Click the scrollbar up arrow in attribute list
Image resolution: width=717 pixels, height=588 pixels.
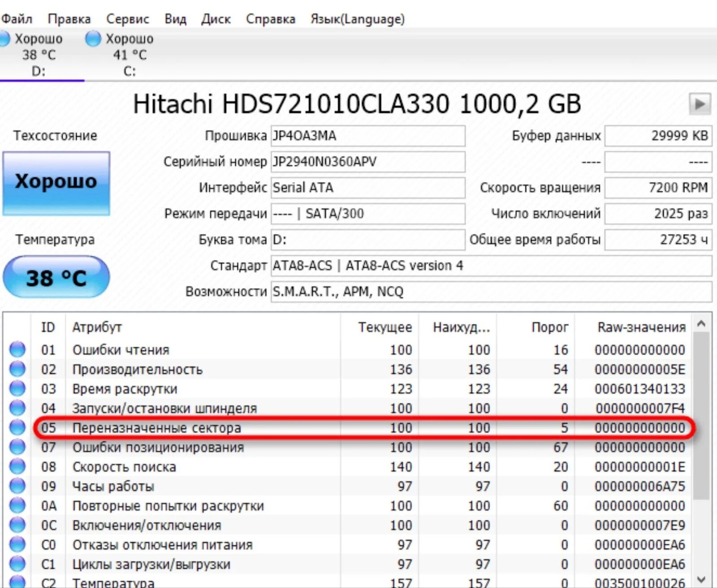coord(702,323)
